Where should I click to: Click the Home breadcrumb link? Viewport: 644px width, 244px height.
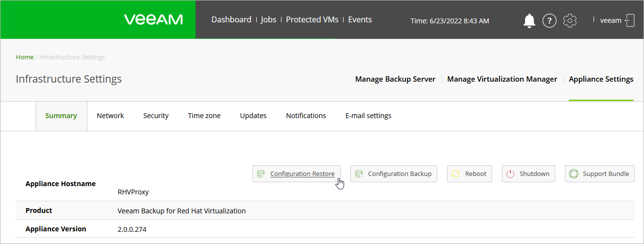point(25,57)
